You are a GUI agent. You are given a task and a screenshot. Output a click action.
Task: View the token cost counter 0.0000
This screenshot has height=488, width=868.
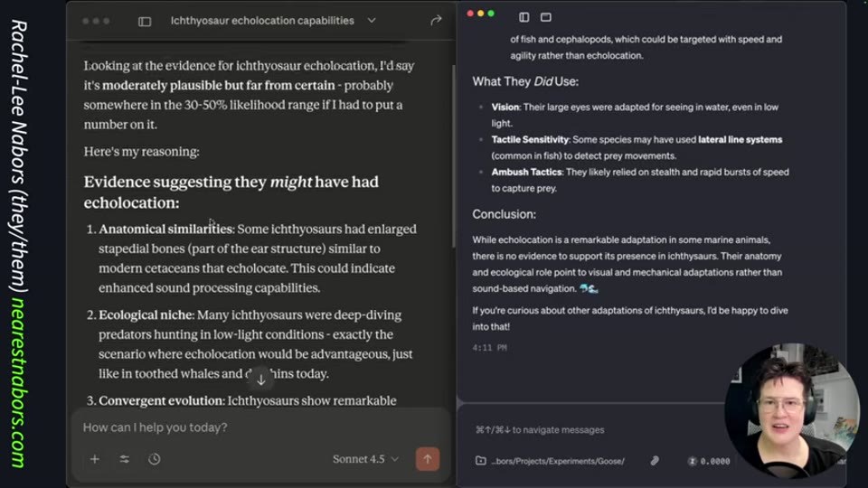(x=709, y=461)
